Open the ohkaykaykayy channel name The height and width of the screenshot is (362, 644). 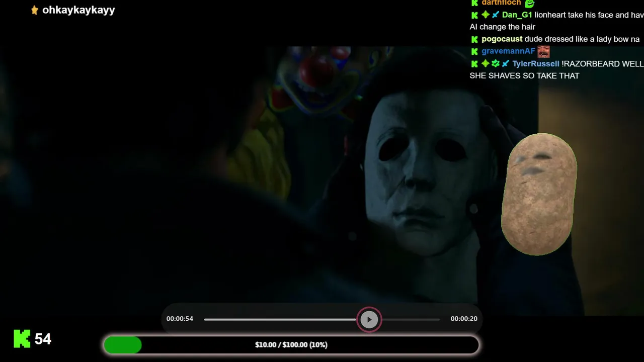click(78, 10)
